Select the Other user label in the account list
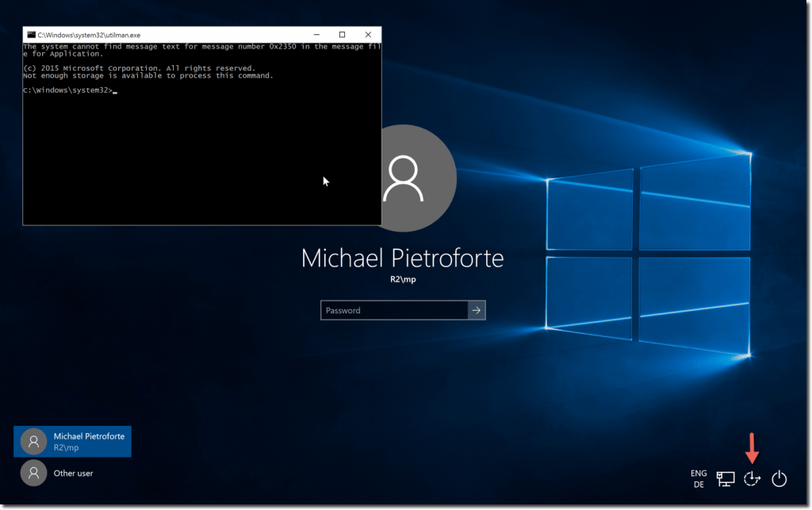 [x=74, y=474]
